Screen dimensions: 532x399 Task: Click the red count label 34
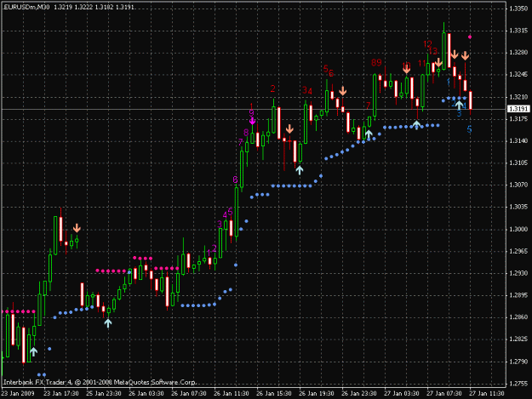(307, 90)
